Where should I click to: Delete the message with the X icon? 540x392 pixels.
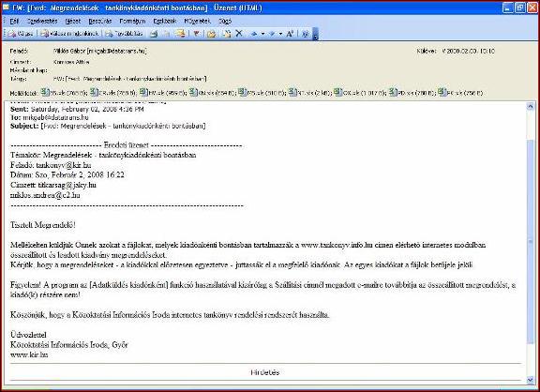coord(239,34)
